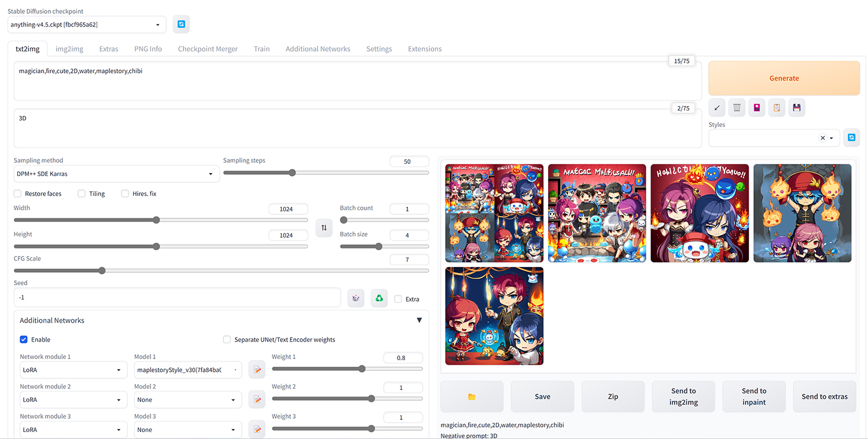Open the Checkpoint Merger tab
This screenshot has height=439, width=868.
tap(208, 49)
